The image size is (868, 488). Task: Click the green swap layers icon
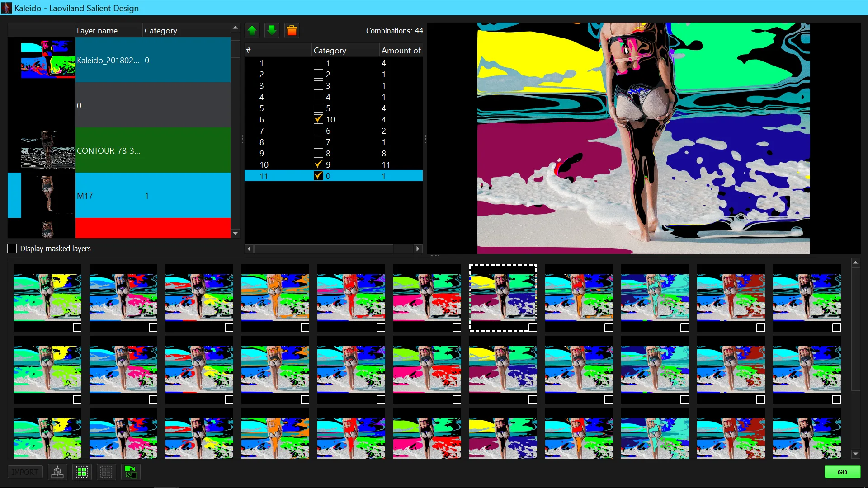(131, 472)
